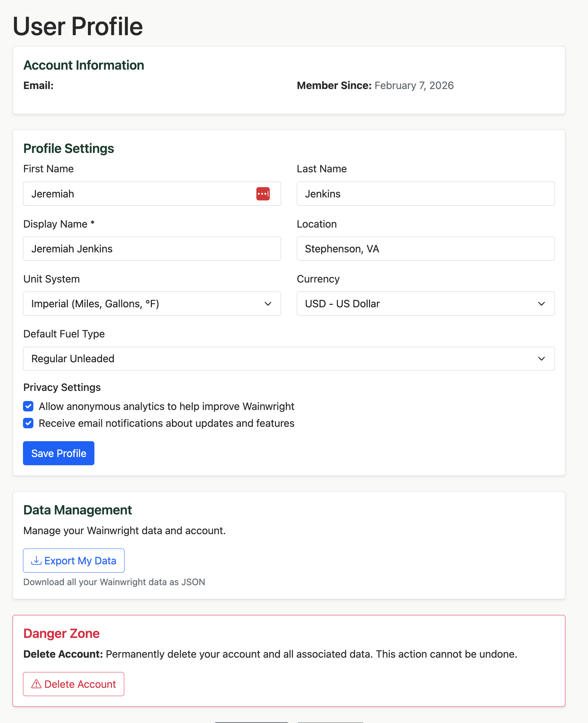Select the Display Name text box
Image resolution: width=588 pixels, height=723 pixels.
point(152,248)
